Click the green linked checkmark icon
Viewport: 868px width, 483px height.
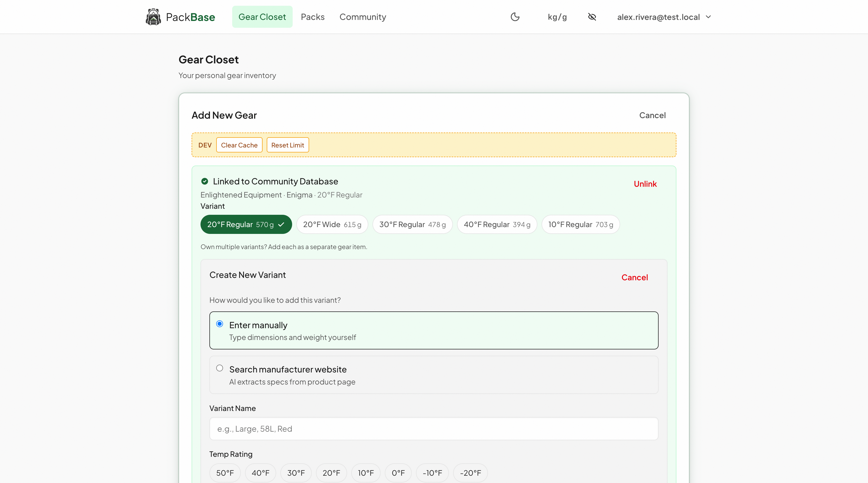click(204, 182)
